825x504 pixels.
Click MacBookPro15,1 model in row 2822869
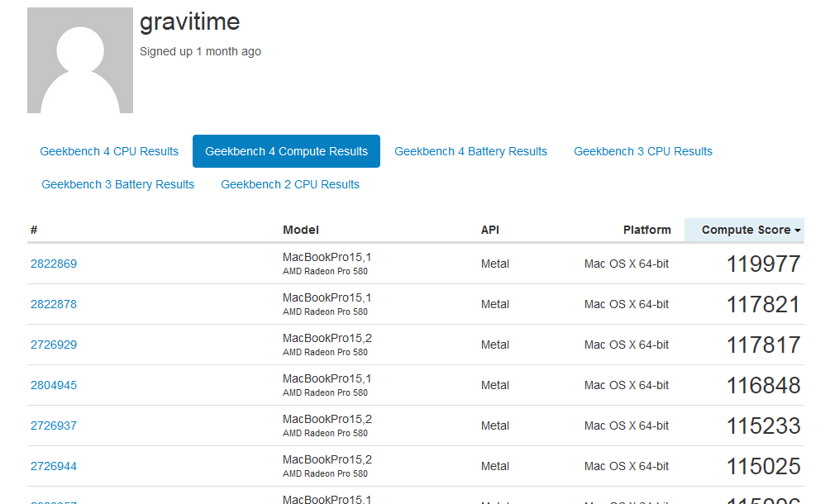click(x=327, y=257)
